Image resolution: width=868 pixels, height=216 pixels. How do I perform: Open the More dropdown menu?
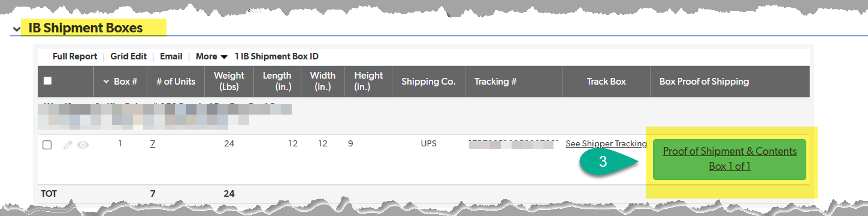click(211, 56)
